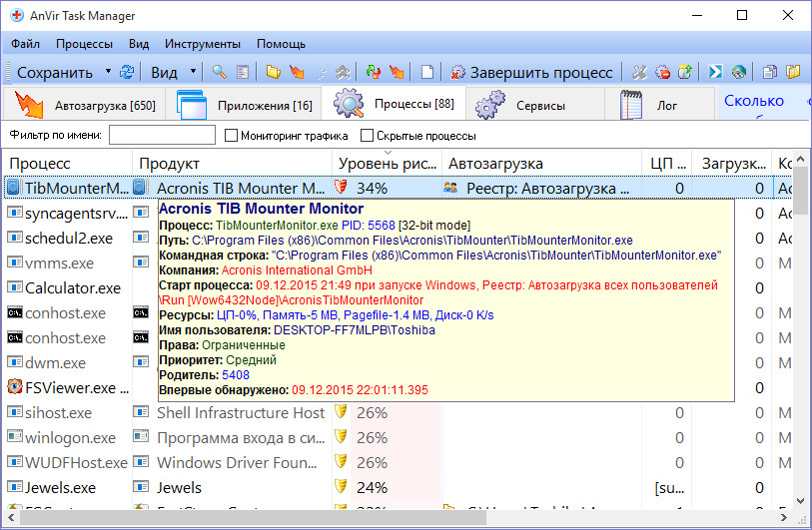Click in the Фильтр по имени input field
812x530 pixels.
[162, 135]
